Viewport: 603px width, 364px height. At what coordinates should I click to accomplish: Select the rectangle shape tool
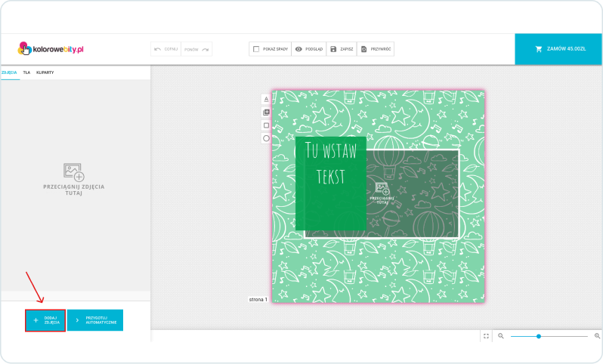pos(266,125)
